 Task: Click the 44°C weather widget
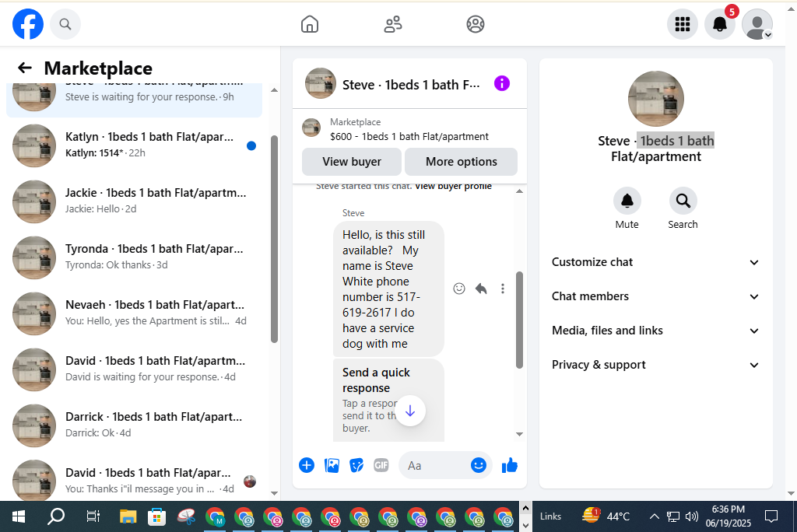click(606, 516)
